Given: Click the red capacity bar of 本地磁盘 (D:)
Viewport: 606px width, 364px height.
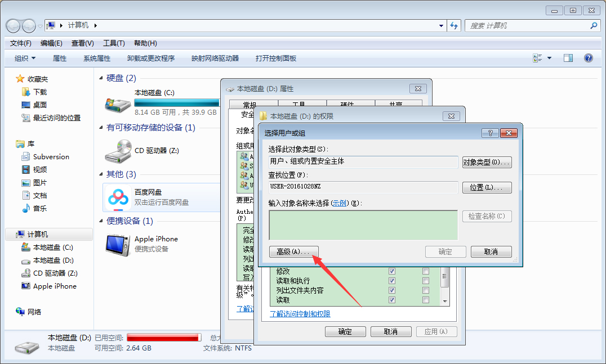Looking at the screenshot, I should (163, 337).
